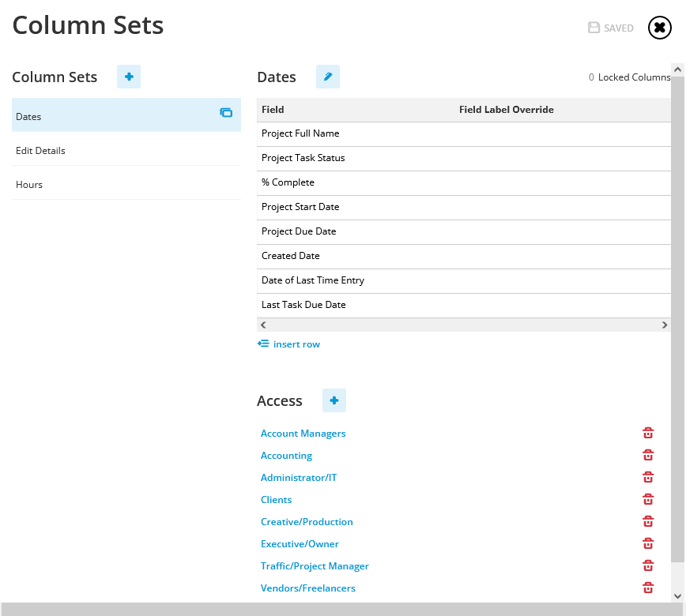Delete Accounting from access list
686x616 pixels.
[x=648, y=455]
